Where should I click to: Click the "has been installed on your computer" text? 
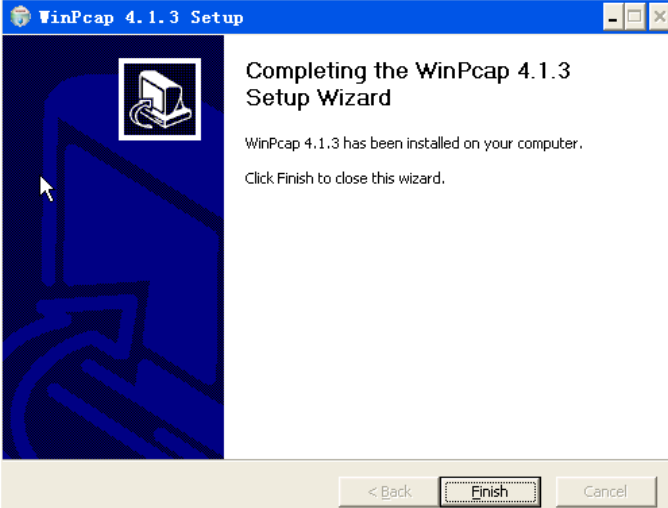[463, 144]
